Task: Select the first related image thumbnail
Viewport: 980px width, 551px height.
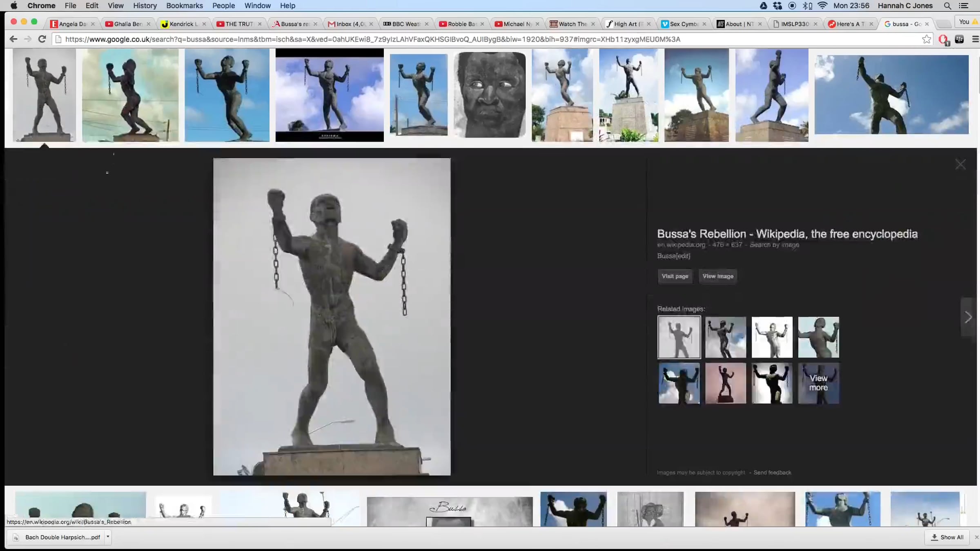Action: coord(679,337)
